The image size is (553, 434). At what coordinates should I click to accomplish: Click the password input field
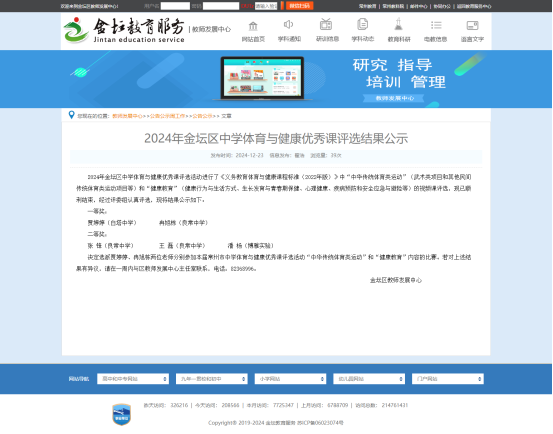click(221, 6)
